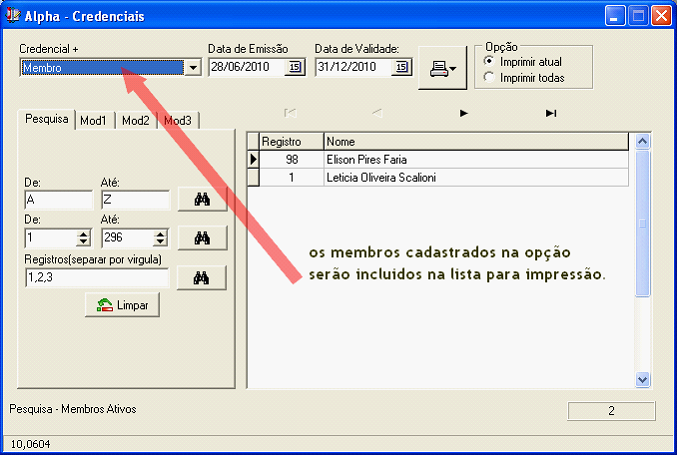Viewport: 678px width, 456px height.
Task: Increase the Até 296 spinner value
Action: [x=160, y=234]
